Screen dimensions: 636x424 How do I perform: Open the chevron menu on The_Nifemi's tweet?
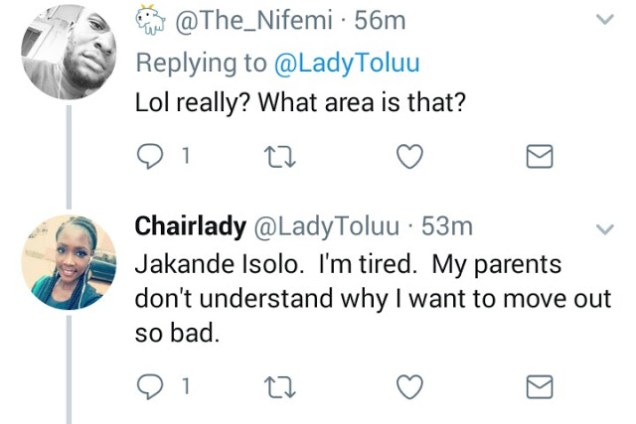(603, 19)
